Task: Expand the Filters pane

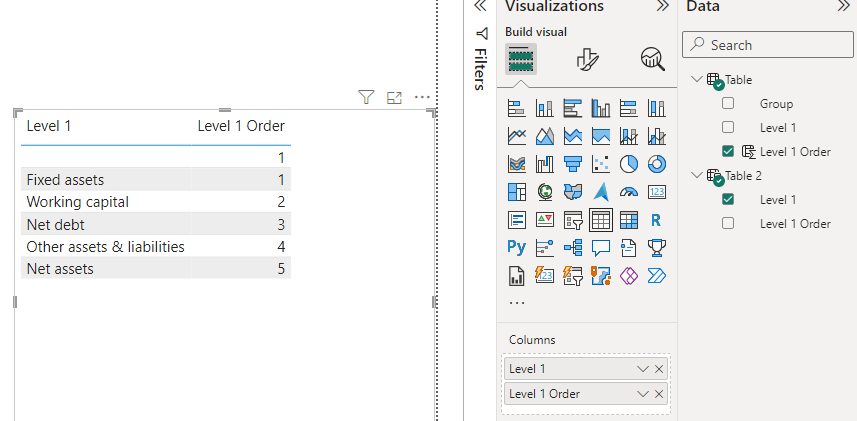Action: pyautogui.click(x=480, y=6)
